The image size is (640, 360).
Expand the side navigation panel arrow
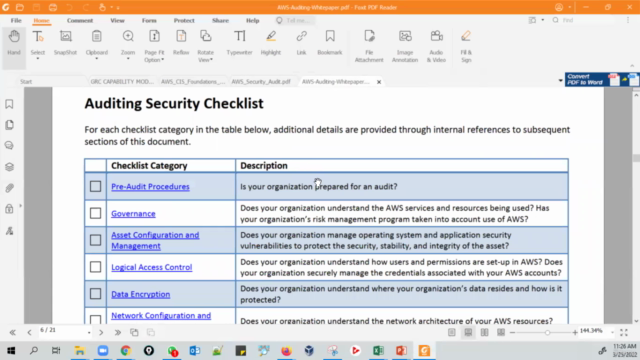click(20, 206)
